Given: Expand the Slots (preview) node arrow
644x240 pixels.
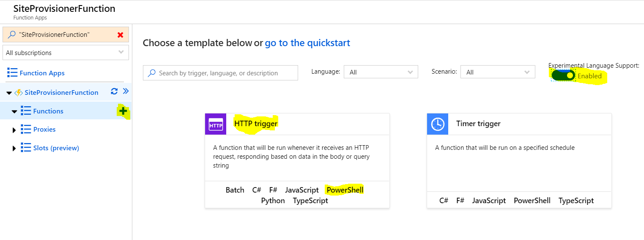Looking at the screenshot, I should coord(14,149).
